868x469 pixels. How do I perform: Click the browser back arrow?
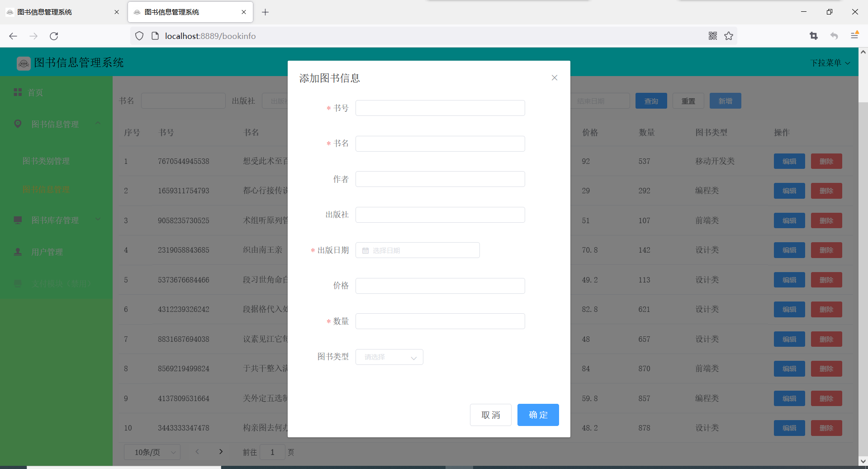[13, 36]
